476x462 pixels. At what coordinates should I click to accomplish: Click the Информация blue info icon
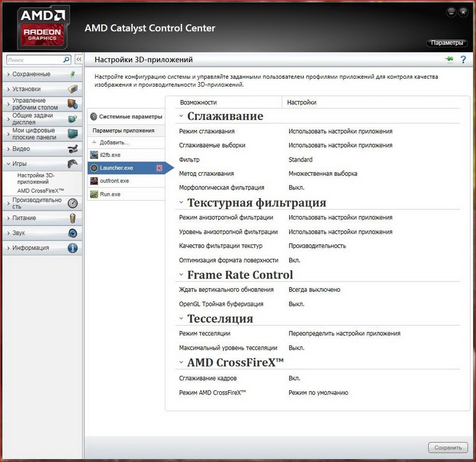[73, 248]
